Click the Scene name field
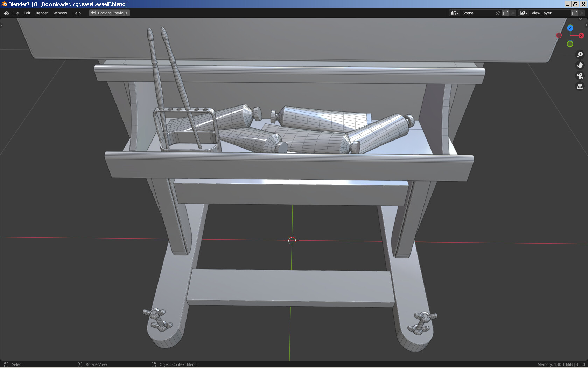588x368 pixels. point(477,13)
